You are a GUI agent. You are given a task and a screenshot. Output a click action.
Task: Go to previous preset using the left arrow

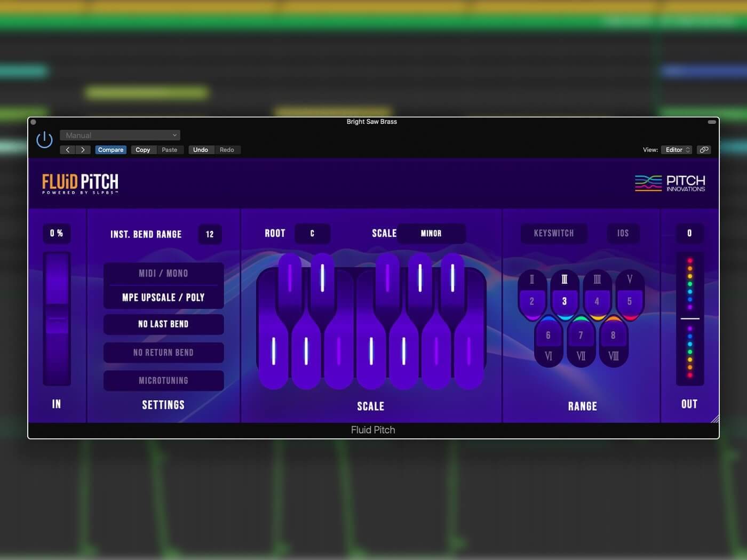[68, 150]
